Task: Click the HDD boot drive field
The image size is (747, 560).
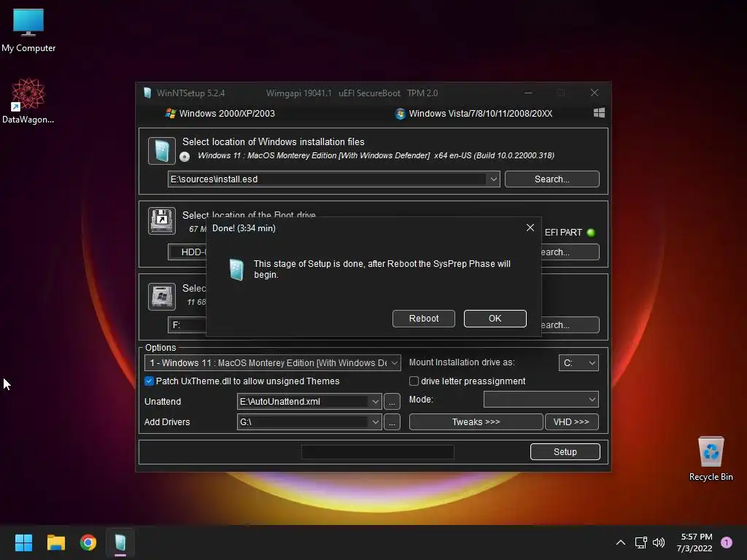Action: [x=187, y=252]
